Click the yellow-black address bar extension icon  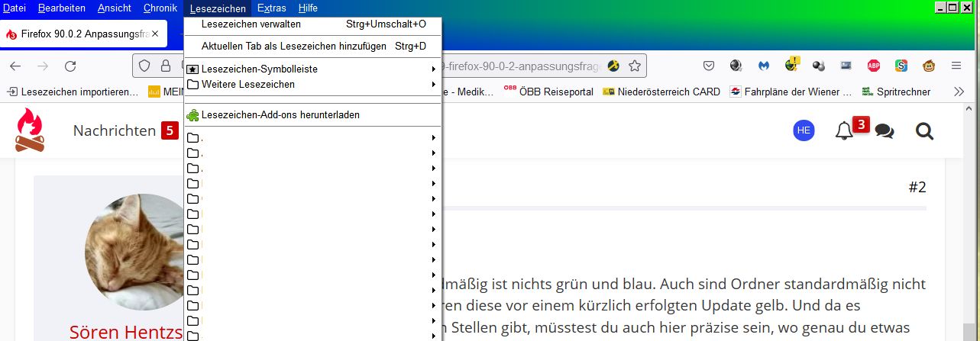(x=613, y=66)
